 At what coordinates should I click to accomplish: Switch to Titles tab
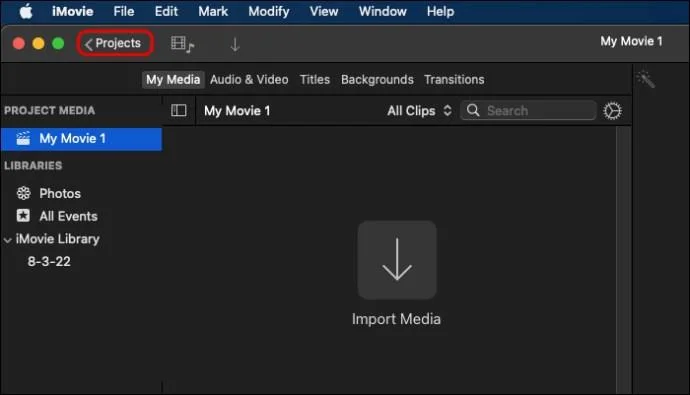[x=315, y=80]
